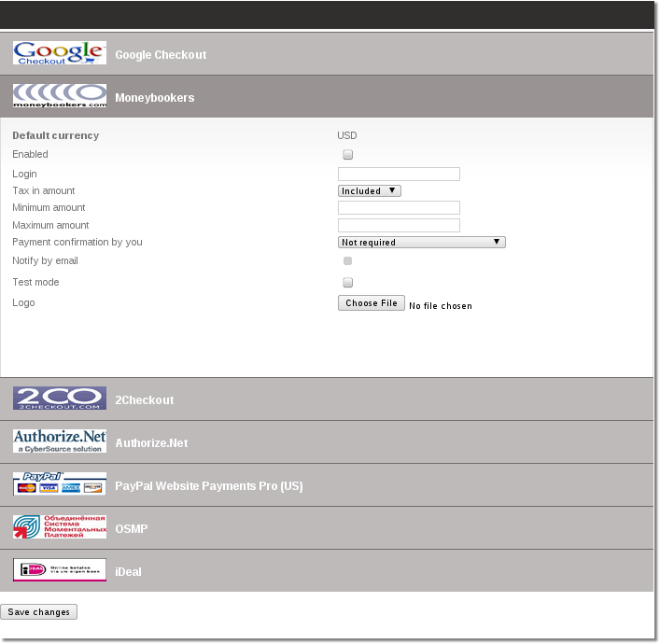Click the Maximum amount input field
The width and height of the screenshot is (660, 644).
[399, 225]
